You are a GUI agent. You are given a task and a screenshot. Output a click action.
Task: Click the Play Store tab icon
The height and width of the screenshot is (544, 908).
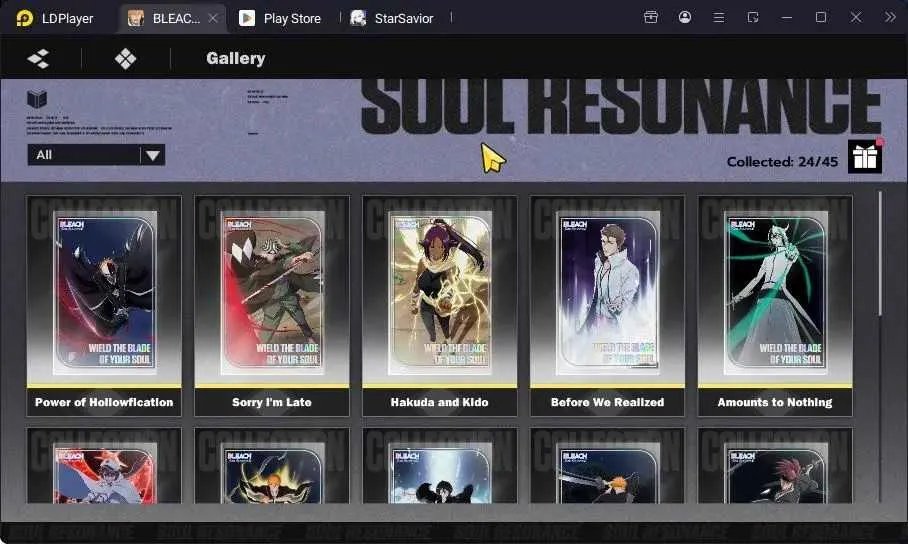247,19
